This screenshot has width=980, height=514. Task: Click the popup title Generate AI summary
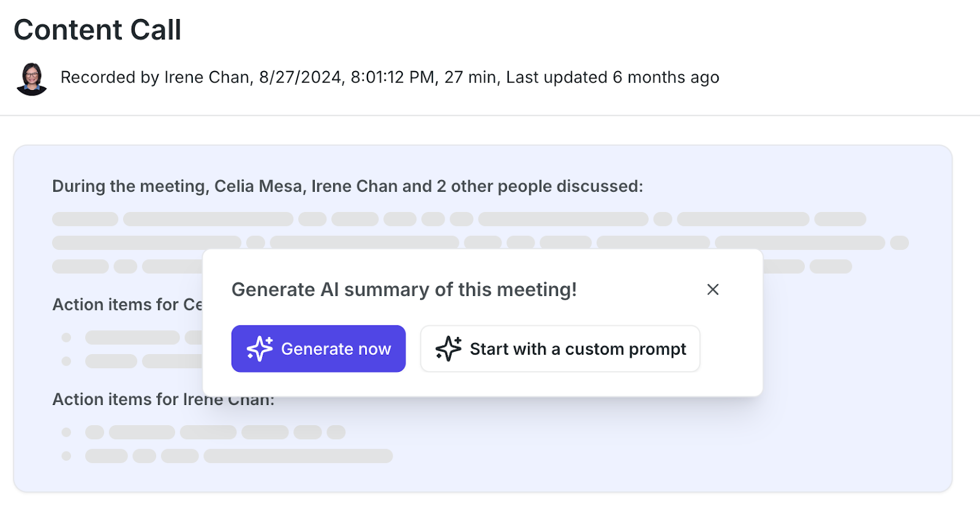[x=404, y=290]
